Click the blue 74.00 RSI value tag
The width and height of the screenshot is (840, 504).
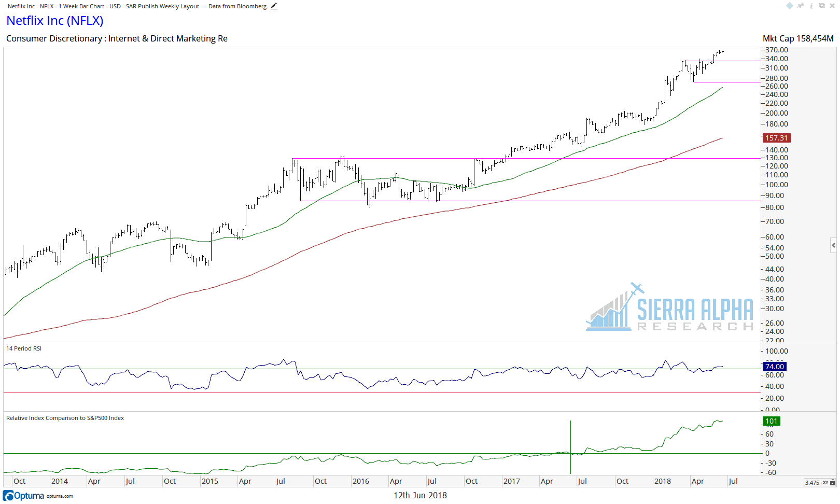(x=775, y=367)
